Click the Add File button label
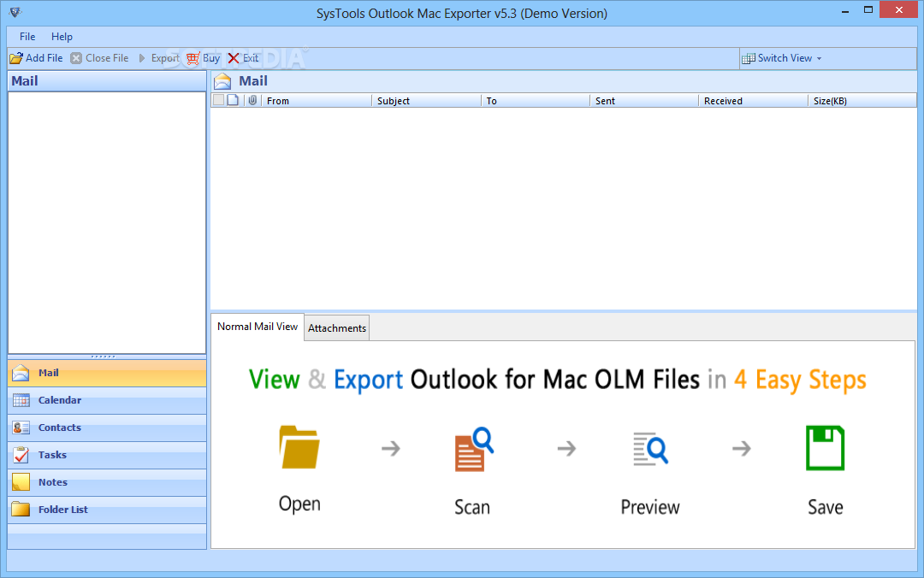The height and width of the screenshot is (578, 924). [44, 58]
